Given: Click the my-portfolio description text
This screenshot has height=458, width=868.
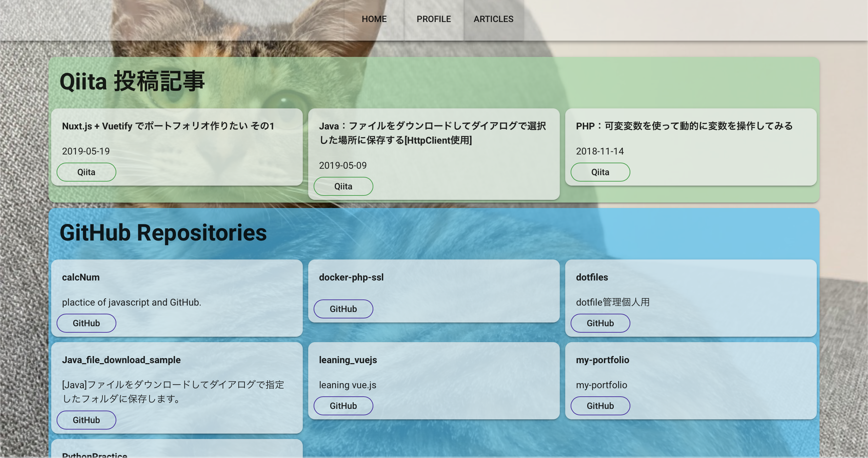Looking at the screenshot, I should (x=601, y=385).
